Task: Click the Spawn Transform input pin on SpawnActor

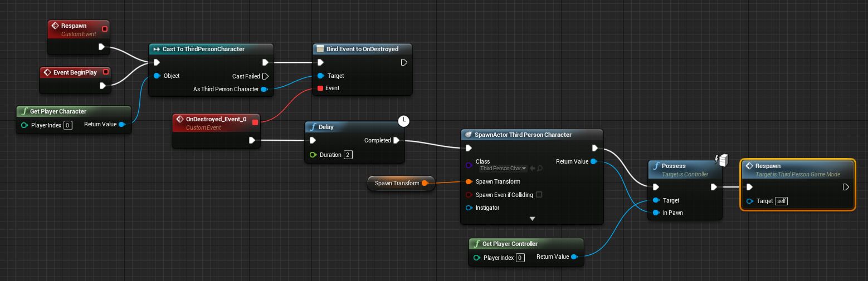Action: [x=469, y=181]
